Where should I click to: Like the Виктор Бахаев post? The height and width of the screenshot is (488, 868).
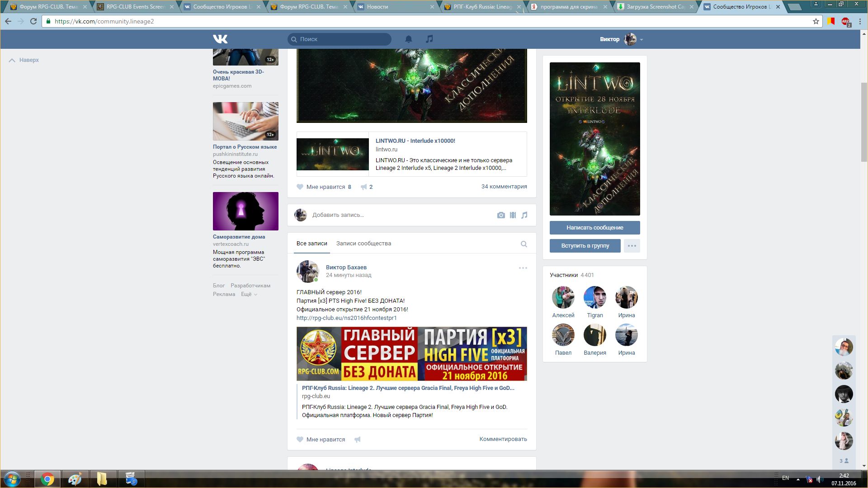point(321,440)
